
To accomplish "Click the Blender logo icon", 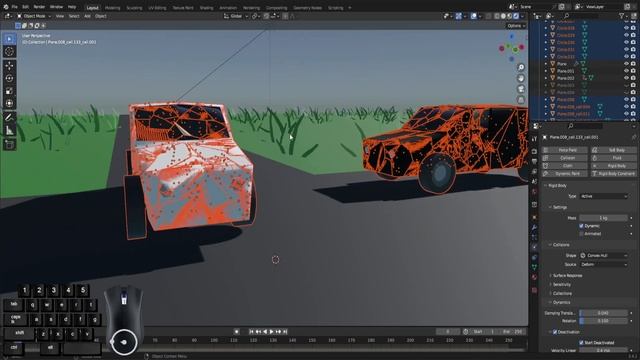I will tap(6, 7).
